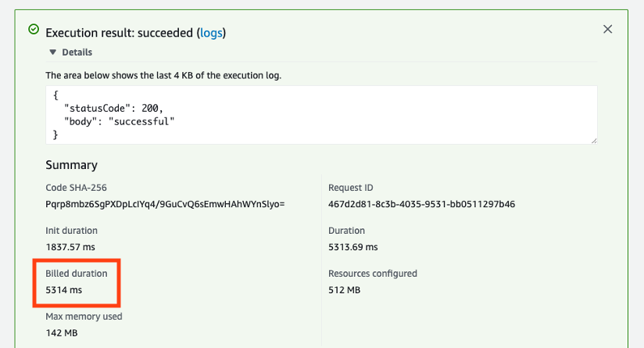
Task: Close the execution result panel
Action: click(608, 29)
